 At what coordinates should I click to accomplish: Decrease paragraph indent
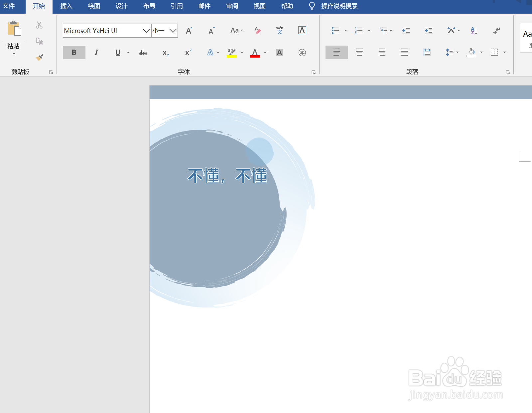pyautogui.click(x=406, y=31)
